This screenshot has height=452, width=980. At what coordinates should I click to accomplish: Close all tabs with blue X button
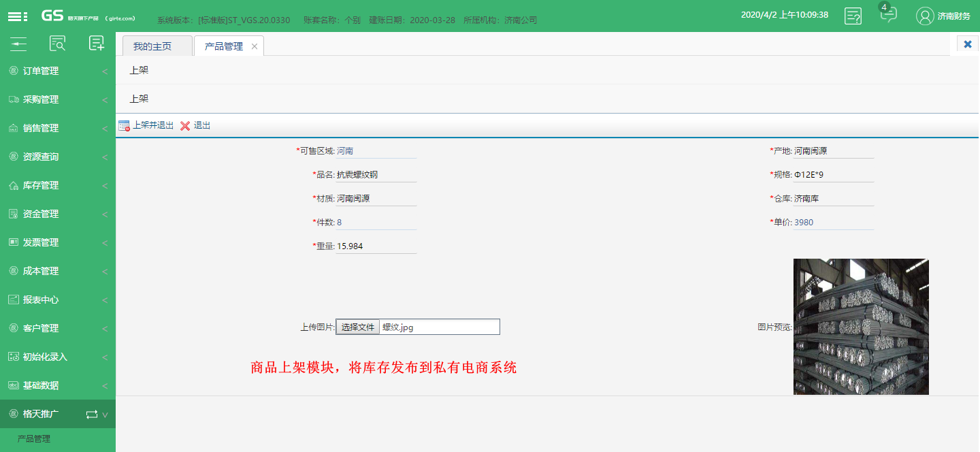(x=968, y=44)
